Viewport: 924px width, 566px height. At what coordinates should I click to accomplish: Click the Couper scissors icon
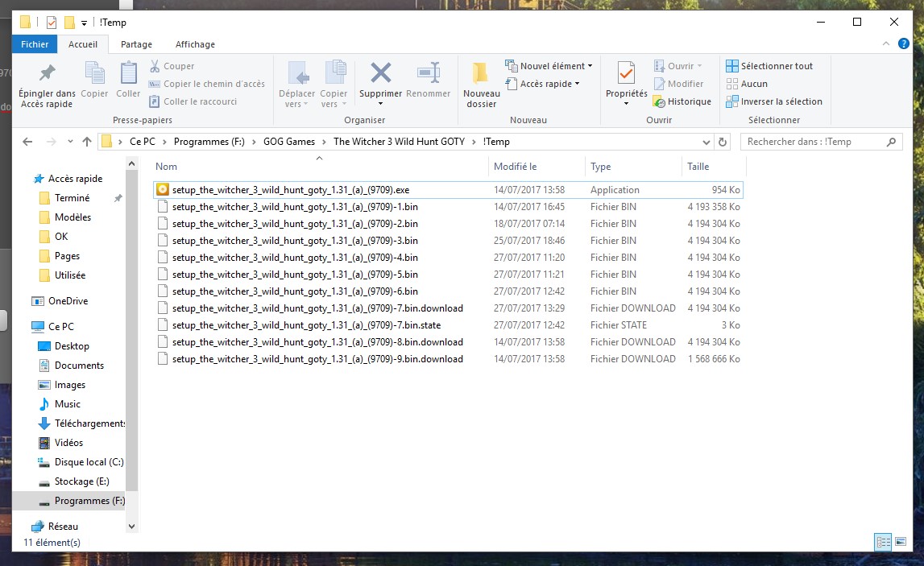click(155, 66)
